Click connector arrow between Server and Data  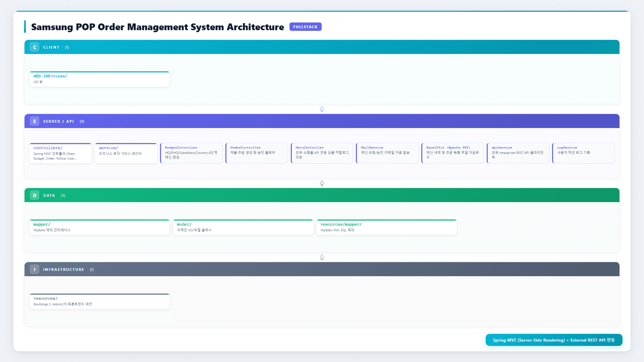pos(322,183)
